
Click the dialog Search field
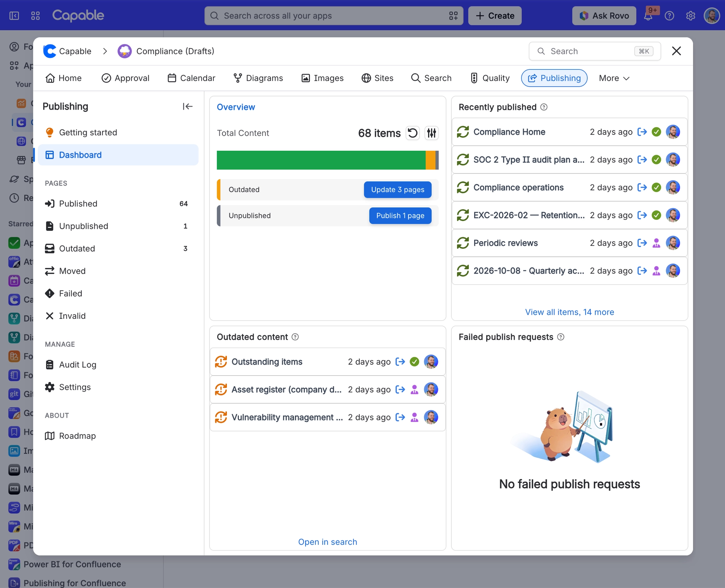(594, 51)
